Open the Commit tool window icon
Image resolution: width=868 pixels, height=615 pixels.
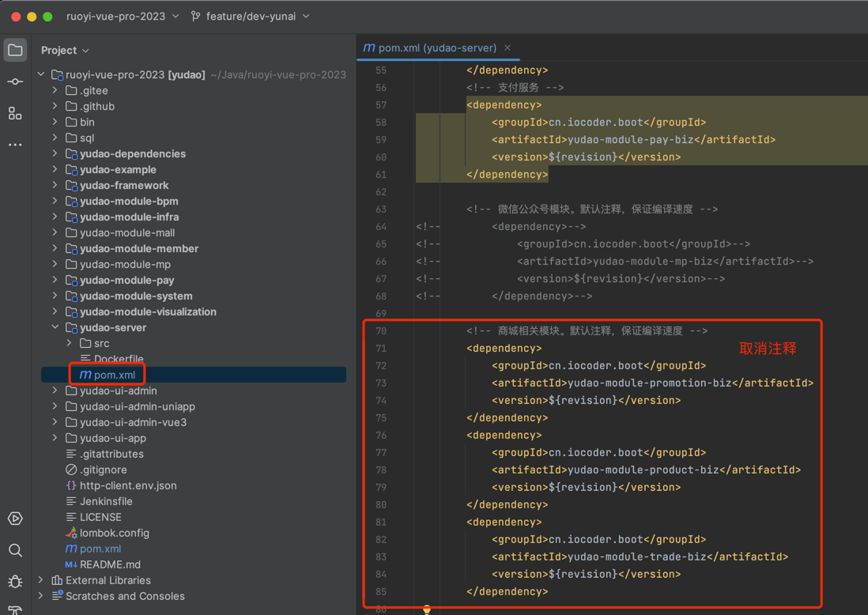point(15,82)
